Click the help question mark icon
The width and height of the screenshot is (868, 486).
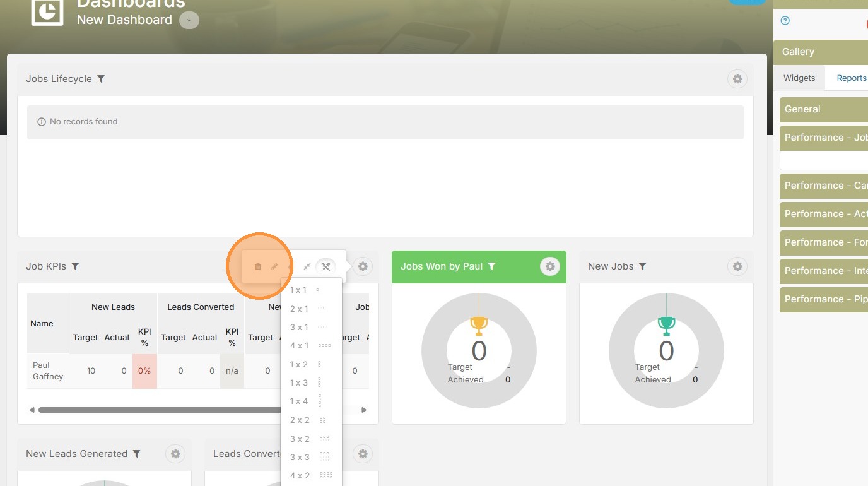[785, 21]
